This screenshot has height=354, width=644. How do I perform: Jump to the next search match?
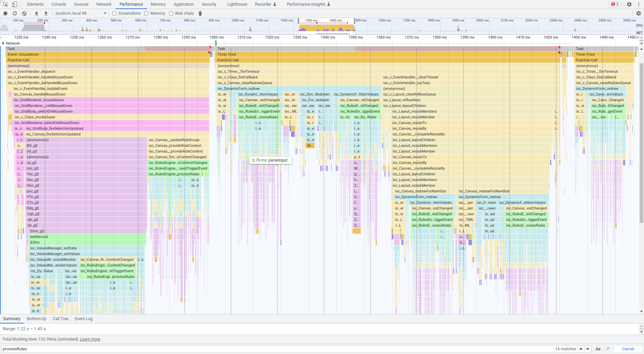588,349
